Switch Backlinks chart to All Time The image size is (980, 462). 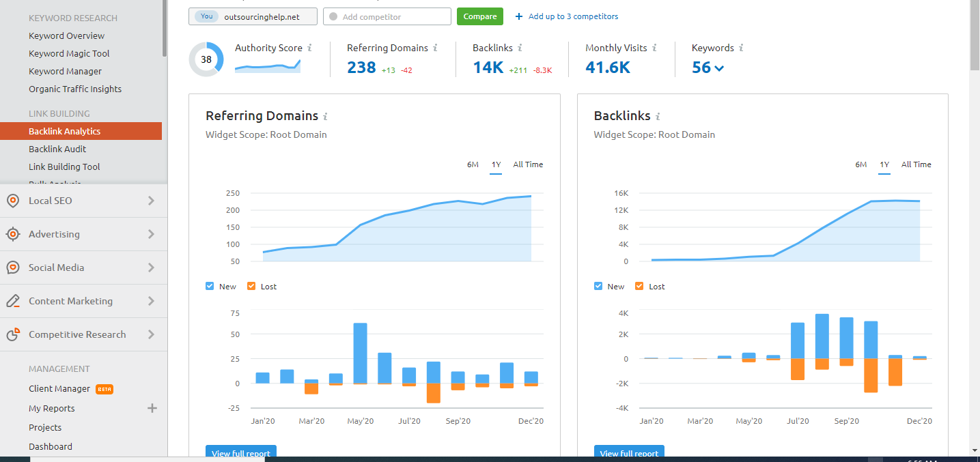point(916,164)
